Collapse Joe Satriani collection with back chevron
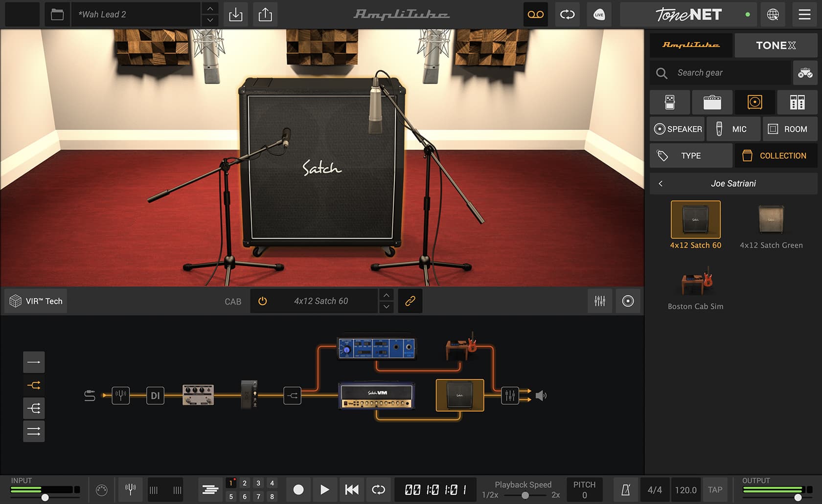822x504 pixels. click(x=661, y=183)
